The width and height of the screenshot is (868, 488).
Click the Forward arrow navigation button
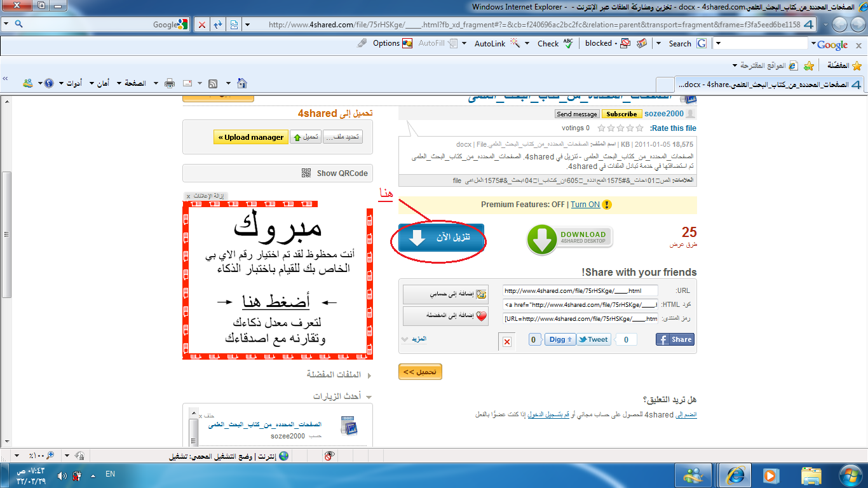coord(839,25)
